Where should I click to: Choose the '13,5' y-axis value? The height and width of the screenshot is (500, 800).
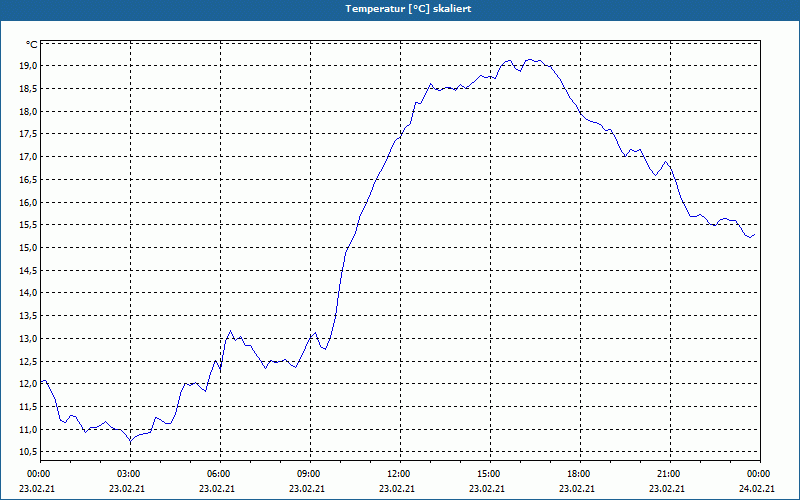coord(29,316)
